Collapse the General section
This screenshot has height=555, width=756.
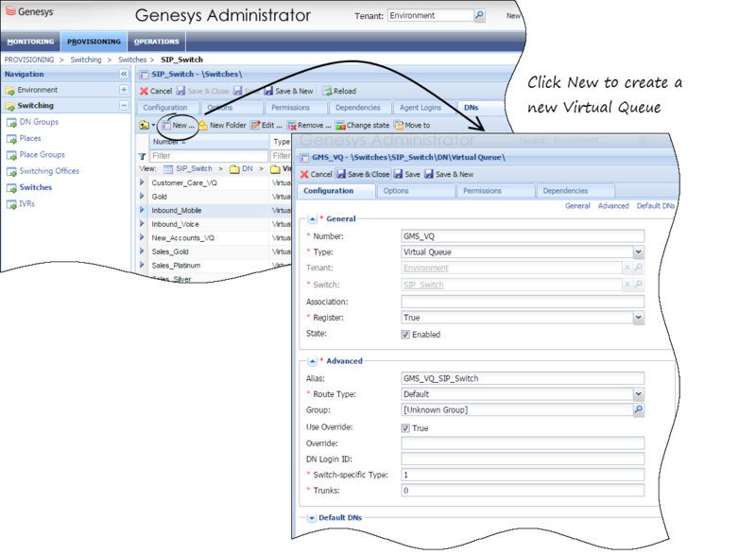[x=313, y=219]
